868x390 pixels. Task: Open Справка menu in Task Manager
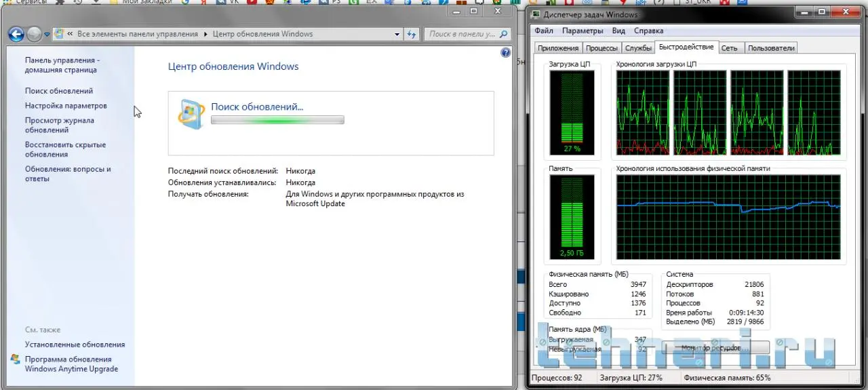[x=649, y=31]
